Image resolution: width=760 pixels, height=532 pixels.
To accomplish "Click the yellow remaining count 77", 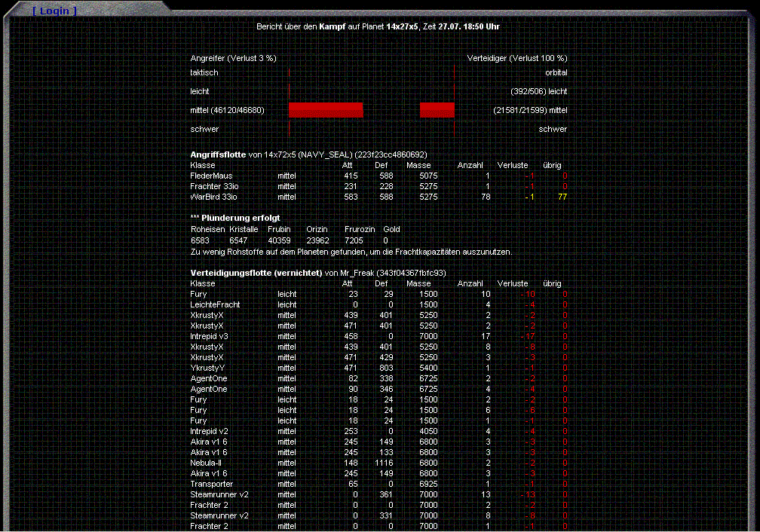I will [562, 197].
